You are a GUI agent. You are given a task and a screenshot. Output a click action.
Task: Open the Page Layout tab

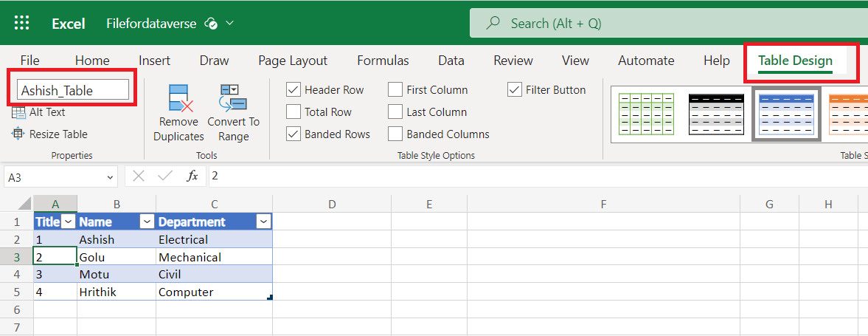(x=293, y=61)
